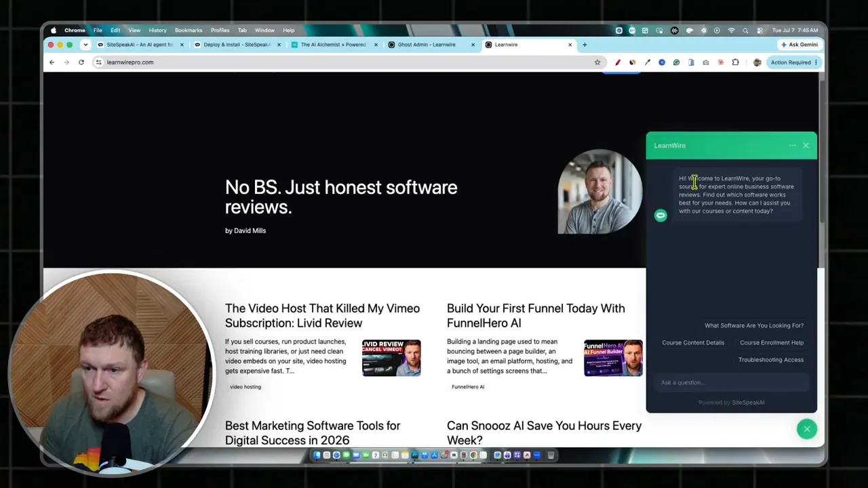Close the SiteSpeakAI AI agent tab
The image size is (868, 488).
[x=182, y=45]
